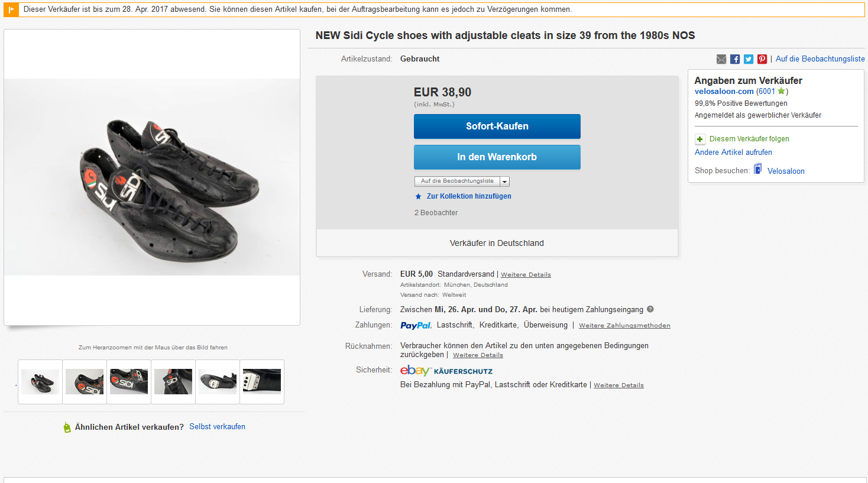Open the velosaloon-com seller profile link
868x483 pixels.
point(724,92)
